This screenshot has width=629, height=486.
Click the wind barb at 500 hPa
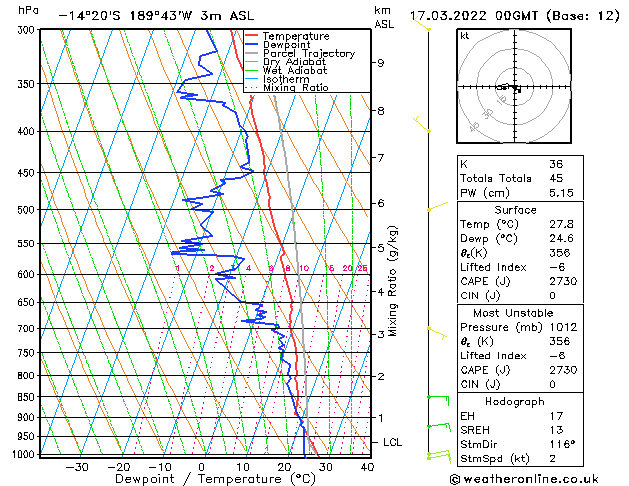click(x=437, y=207)
